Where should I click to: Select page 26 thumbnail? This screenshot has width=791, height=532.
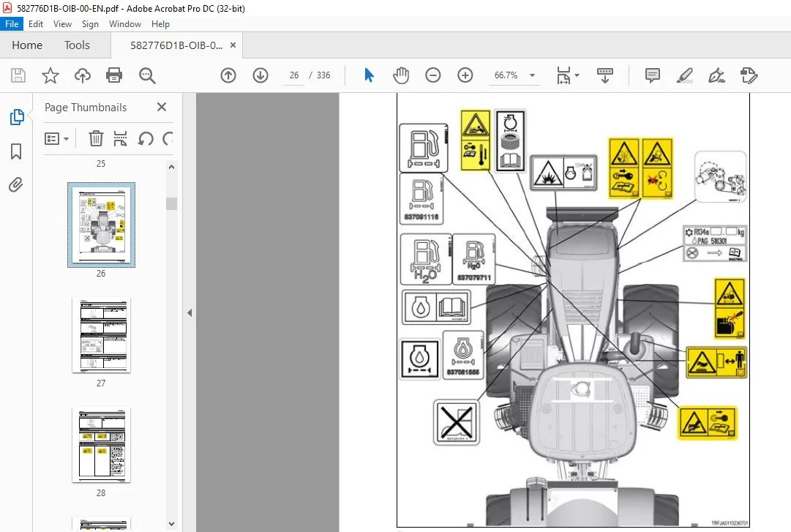(x=102, y=225)
